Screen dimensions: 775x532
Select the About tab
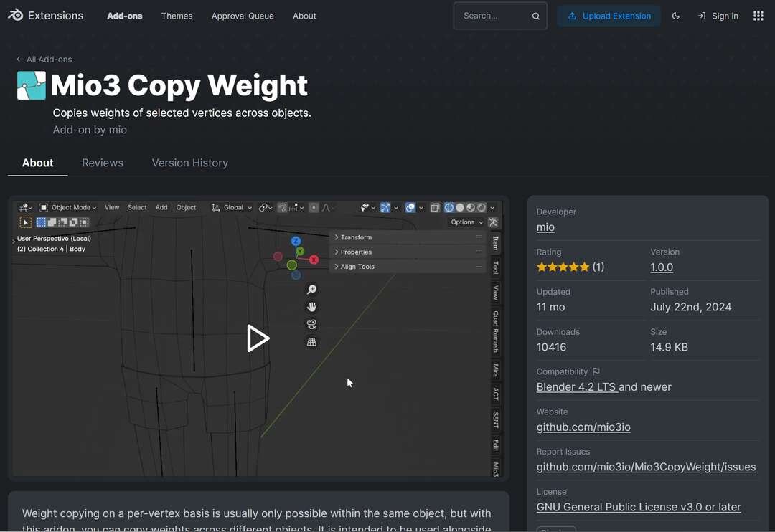coord(37,163)
